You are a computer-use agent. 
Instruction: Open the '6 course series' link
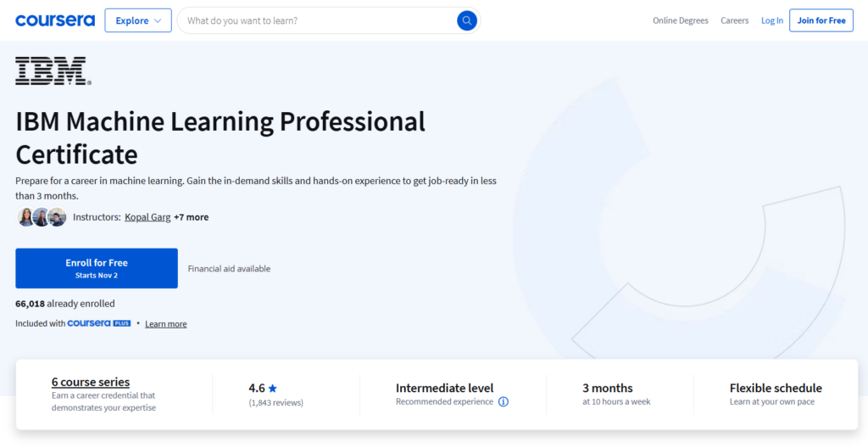(91, 382)
